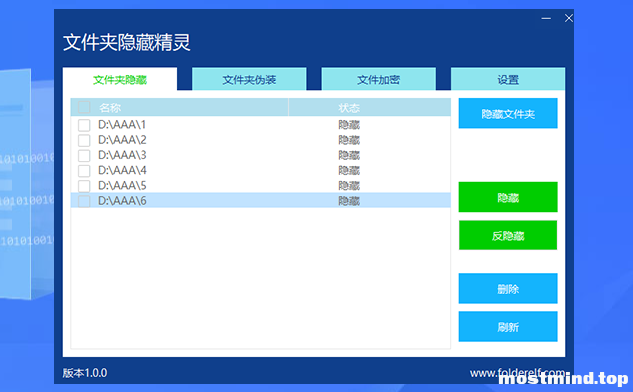The height and width of the screenshot is (392, 633).
Task: Click the 隐藏 status of D:\AAA\3
Action: (x=349, y=155)
